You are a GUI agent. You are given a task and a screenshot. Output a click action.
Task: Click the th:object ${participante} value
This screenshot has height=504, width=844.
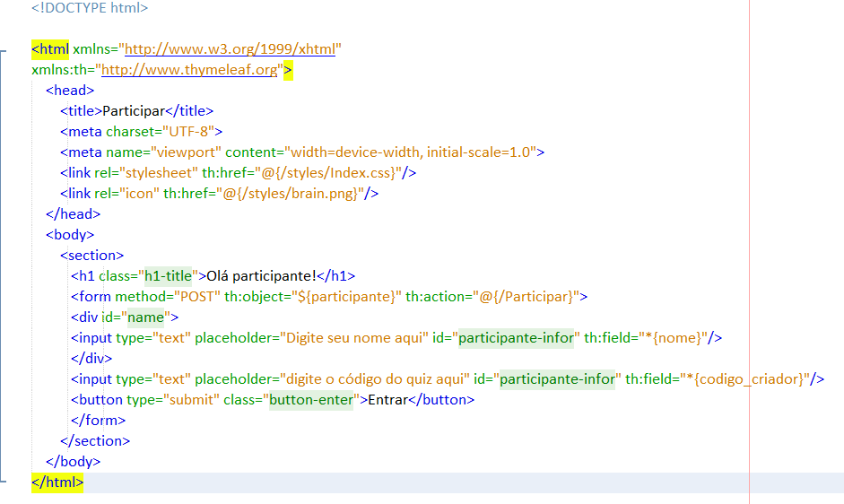pyautogui.click(x=346, y=297)
